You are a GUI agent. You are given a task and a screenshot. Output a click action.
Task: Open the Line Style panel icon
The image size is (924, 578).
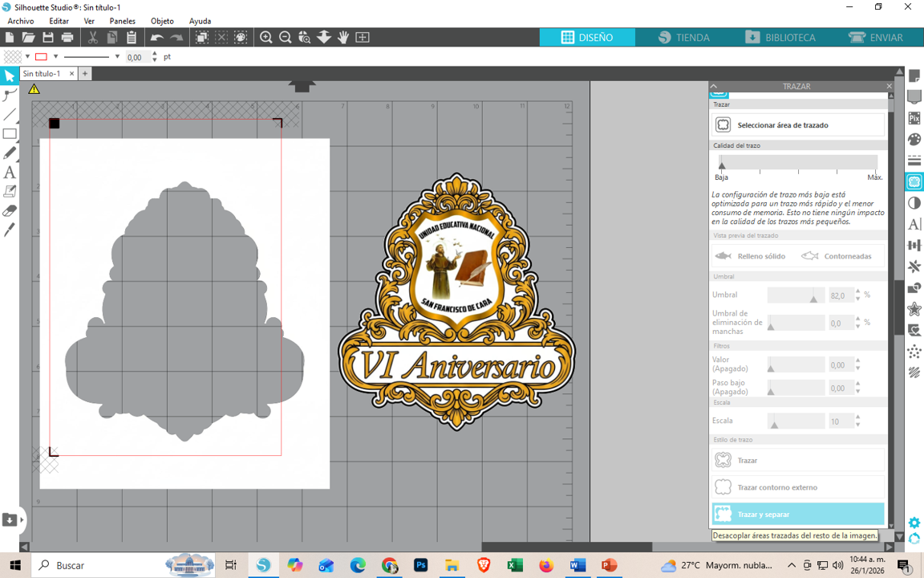[914, 161]
